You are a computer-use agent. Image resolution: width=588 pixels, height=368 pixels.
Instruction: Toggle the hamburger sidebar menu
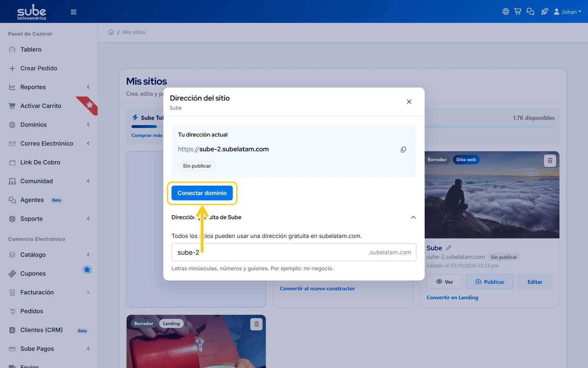pyautogui.click(x=73, y=12)
